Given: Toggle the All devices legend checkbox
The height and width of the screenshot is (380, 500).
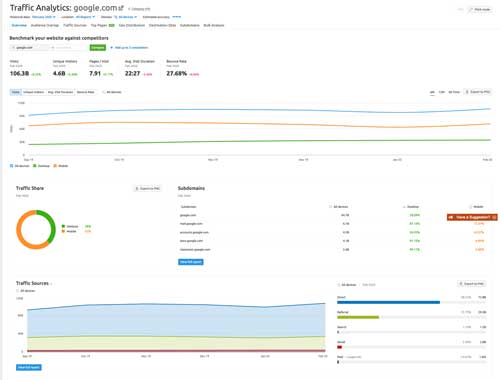Looking at the screenshot, I should click(x=12, y=166).
